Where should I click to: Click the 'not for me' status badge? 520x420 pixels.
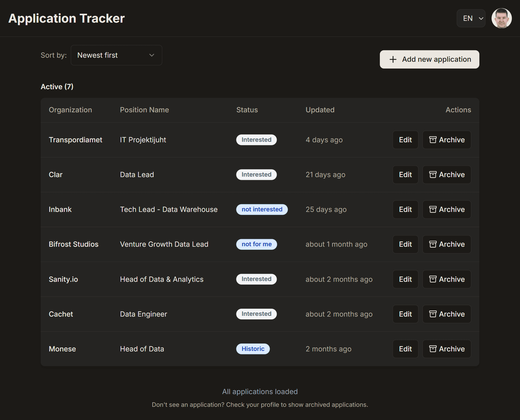(256, 244)
